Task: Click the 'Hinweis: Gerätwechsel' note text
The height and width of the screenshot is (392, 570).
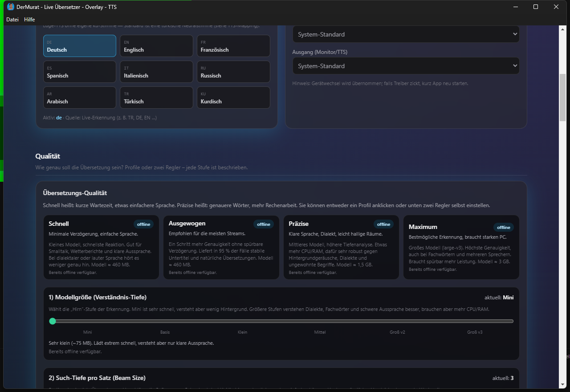Action: (x=380, y=83)
